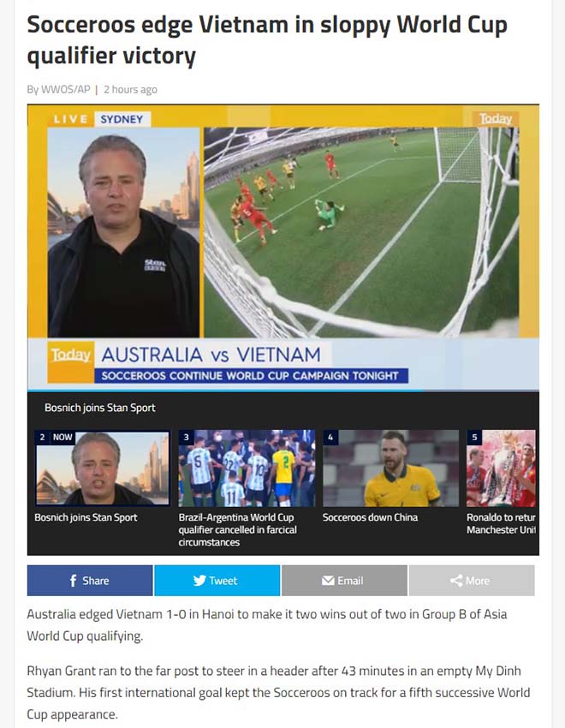Screen dimensions: 565x728
Task: Open the Brazil-Argentina qualifier video thumbnail
Action: pos(247,468)
